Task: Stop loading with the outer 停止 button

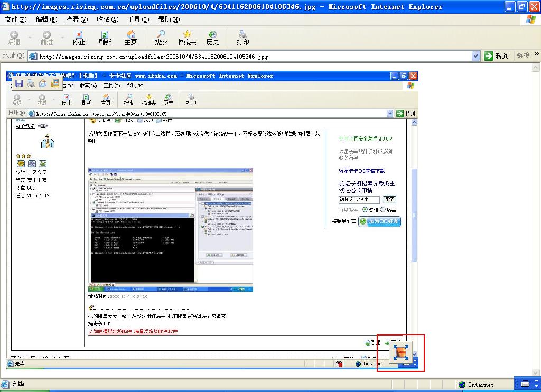Action: pos(79,38)
